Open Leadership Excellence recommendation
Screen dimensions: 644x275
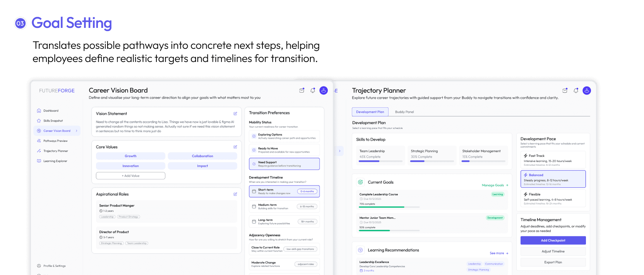pyautogui.click(x=432, y=267)
